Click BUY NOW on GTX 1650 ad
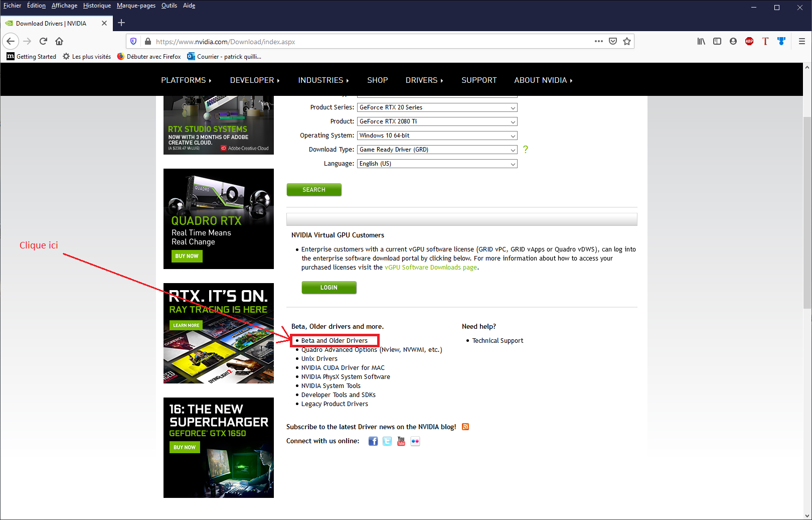Image resolution: width=812 pixels, height=520 pixels. [185, 447]
